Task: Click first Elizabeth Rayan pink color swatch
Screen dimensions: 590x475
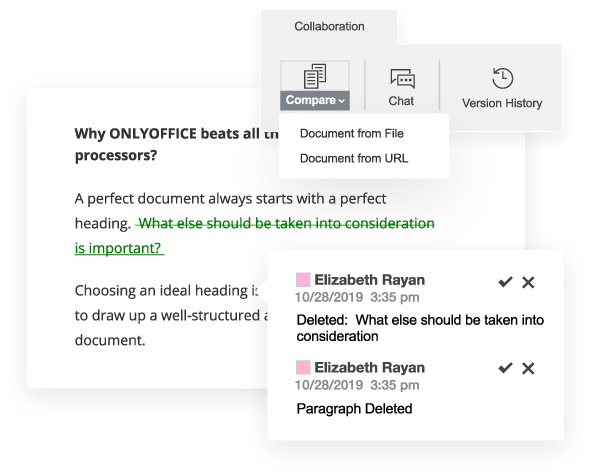Action: (303, 280)
